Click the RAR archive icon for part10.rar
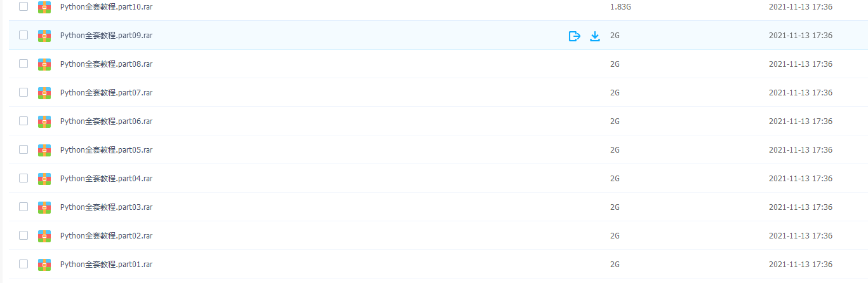The height and width of the screenshot is (283, 868). pyautogui.click(x=44, y=7)
